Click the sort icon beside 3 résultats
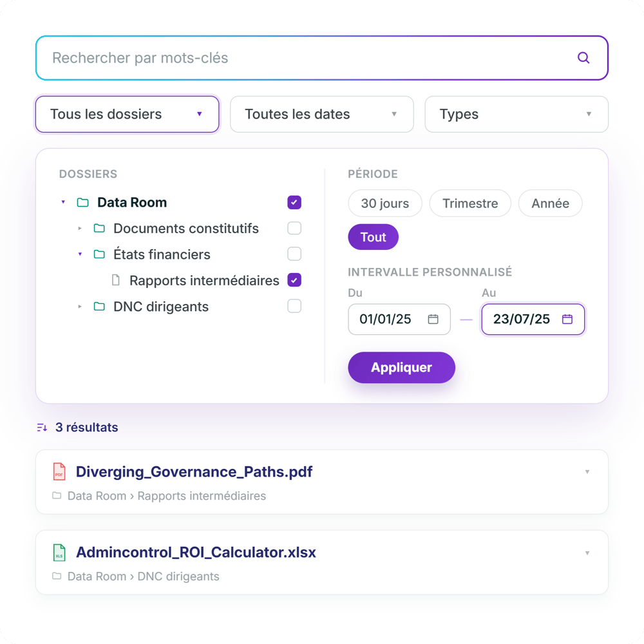Viewport: 644px width, 644px height. click(42, 428)
